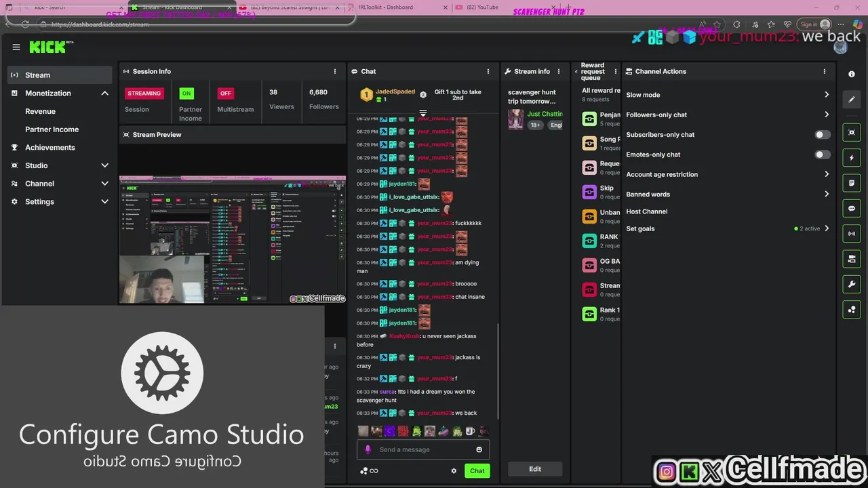This screenshot has height=488, width=868.
Task: Click the broadcast signal widget icon
Action: click(x=852, y=234)
